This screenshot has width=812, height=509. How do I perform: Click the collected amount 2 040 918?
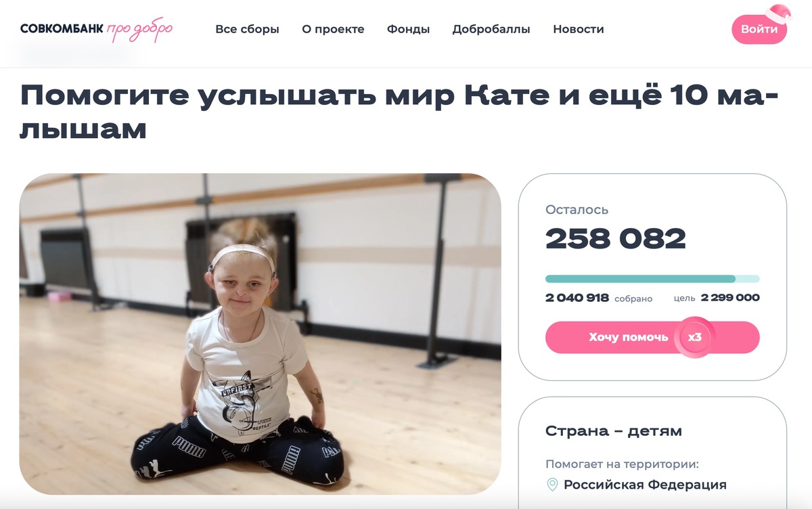(577, 297)
